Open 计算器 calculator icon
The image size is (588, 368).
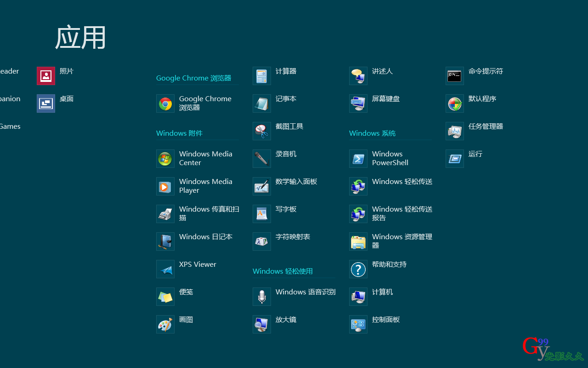(262, 76)
